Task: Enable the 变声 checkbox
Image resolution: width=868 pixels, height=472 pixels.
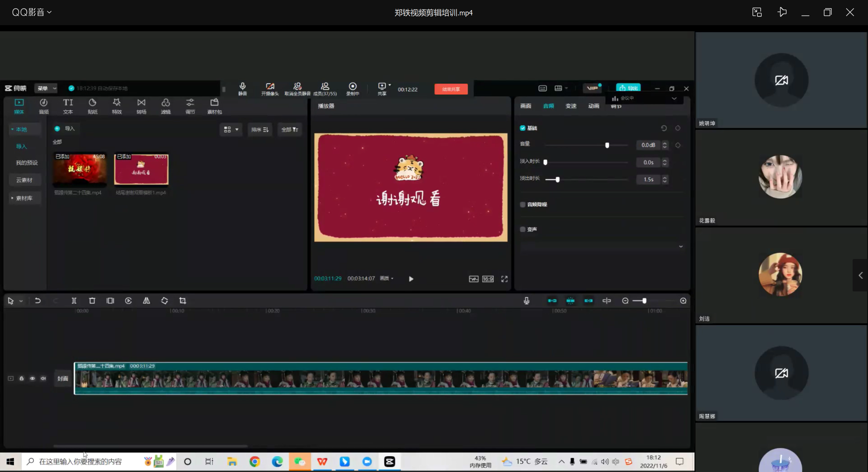Action: pyautogui.click(x=522, y=229)
